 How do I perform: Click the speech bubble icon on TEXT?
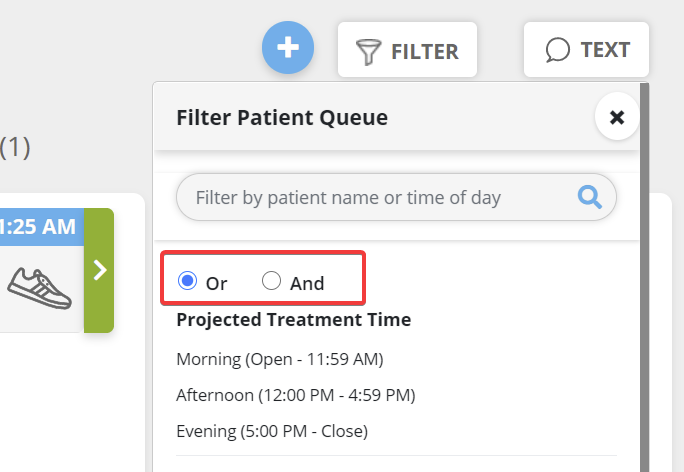tap(557, 50)
